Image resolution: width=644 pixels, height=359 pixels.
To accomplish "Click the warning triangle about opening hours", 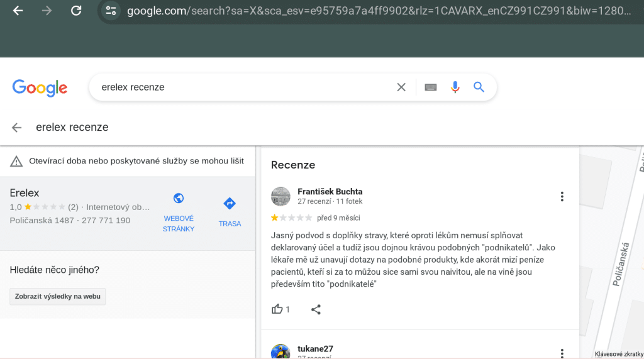I will [16, 161].
